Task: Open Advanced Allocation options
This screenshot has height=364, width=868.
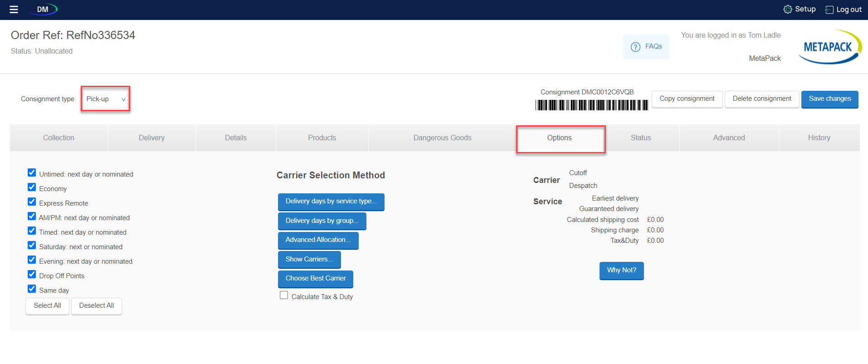Action: click(x=318, y=240)
